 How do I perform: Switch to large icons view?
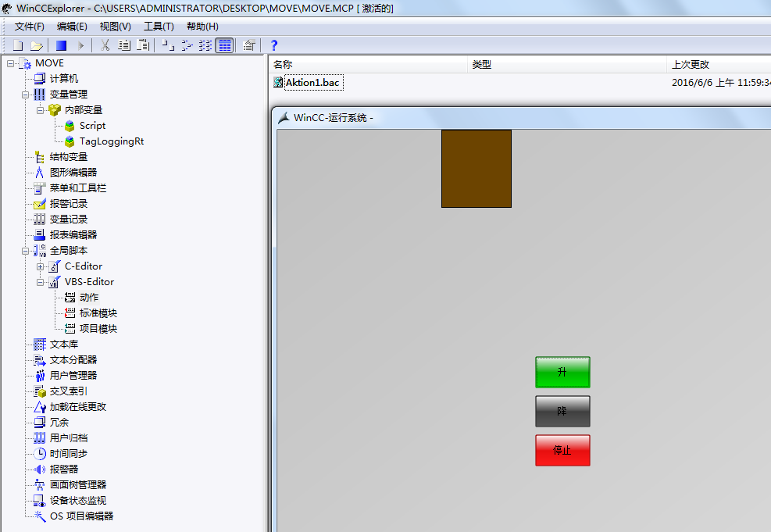click(168, 45)
